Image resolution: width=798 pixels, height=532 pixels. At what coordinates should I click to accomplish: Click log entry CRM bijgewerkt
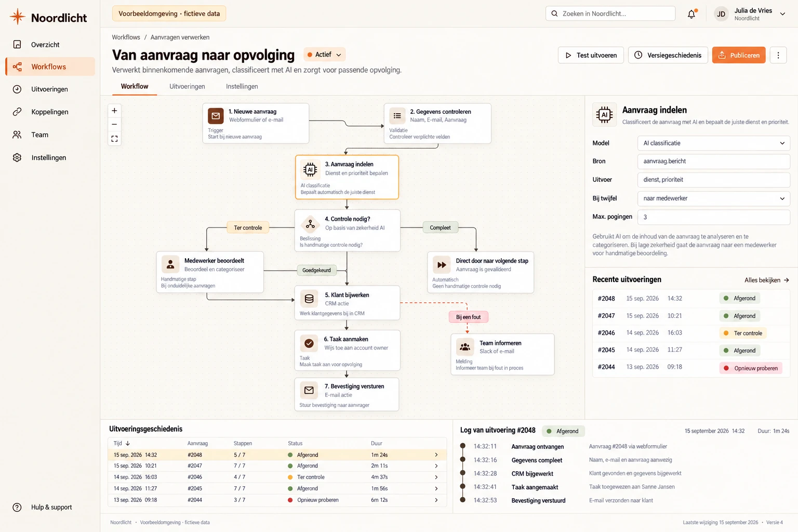(532, 474)
